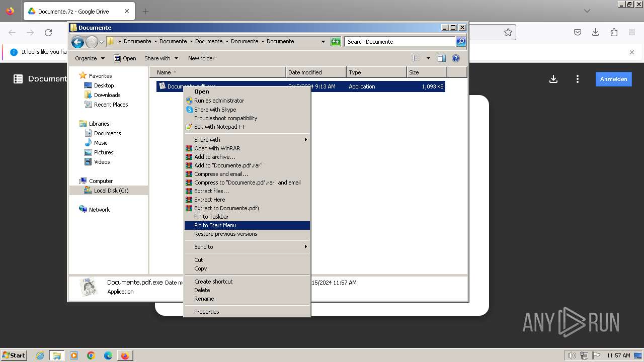This screenshot has width=644, height=362.
Task: Choose Add to "Documente.pdf.rar" entry
Action: pos(247,165)
